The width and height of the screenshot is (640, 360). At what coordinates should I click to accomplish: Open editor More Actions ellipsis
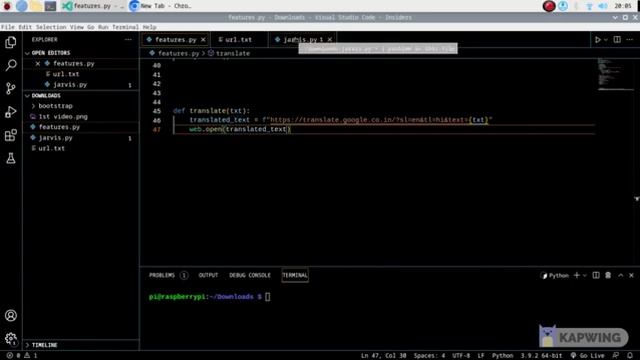coord(629,40)
